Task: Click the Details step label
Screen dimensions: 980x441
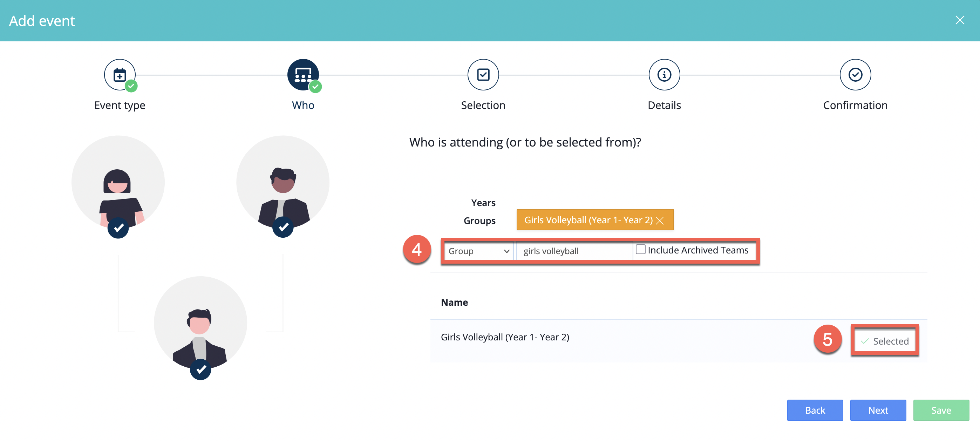Action: 664,106
